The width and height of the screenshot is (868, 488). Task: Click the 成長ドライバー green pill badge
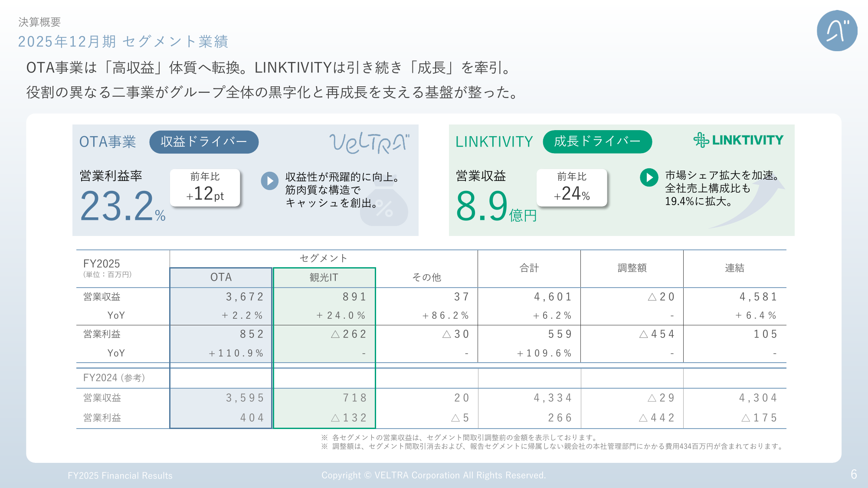597,141
